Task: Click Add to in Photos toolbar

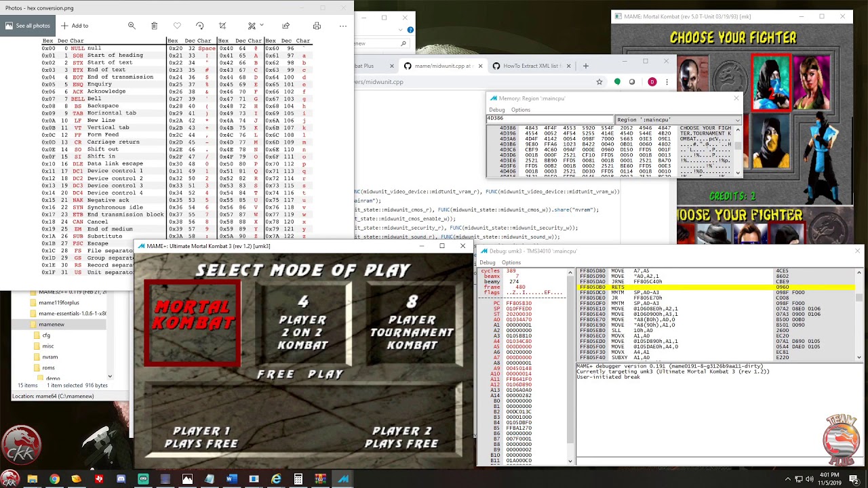Action: pos(75,26)
